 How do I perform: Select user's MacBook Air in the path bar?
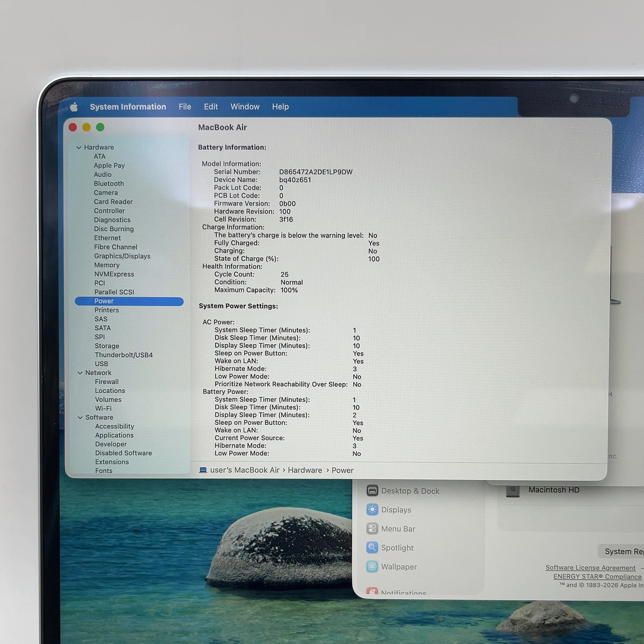245,470
